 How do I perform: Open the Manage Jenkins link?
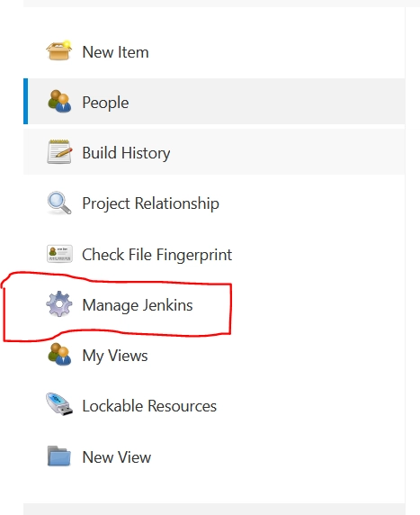pyautogui.click(x=138, y=305)
